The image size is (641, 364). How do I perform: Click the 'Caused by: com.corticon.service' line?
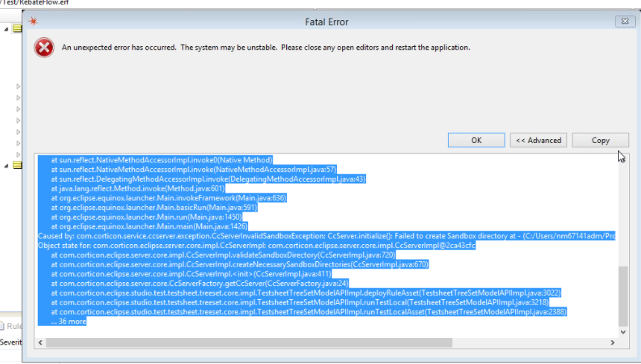326,236
